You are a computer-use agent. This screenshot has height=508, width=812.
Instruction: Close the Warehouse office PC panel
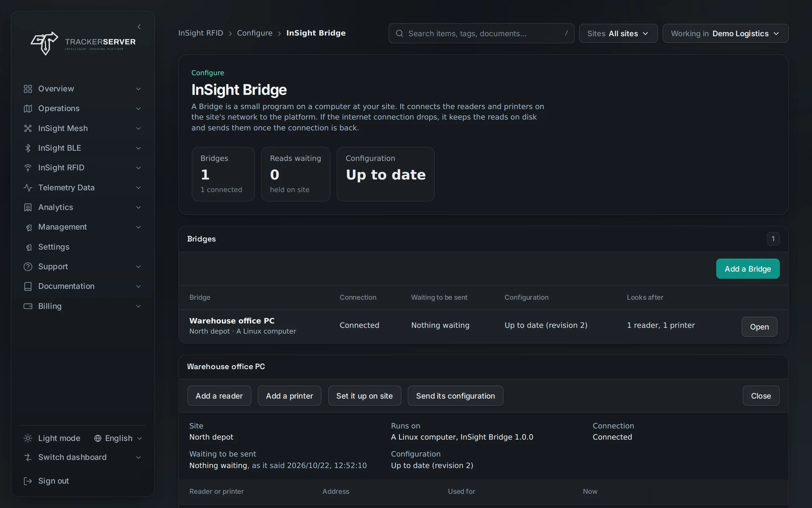click(x=761, y=396)
